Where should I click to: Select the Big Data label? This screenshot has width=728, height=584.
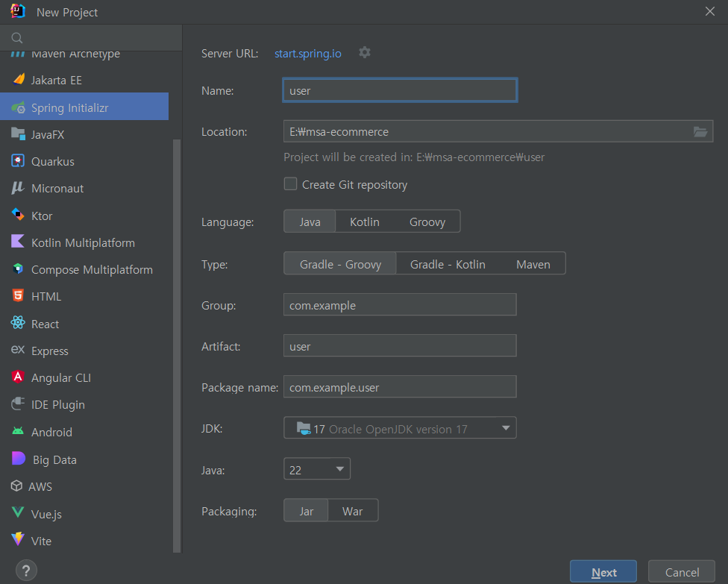(x=54, y=460)
